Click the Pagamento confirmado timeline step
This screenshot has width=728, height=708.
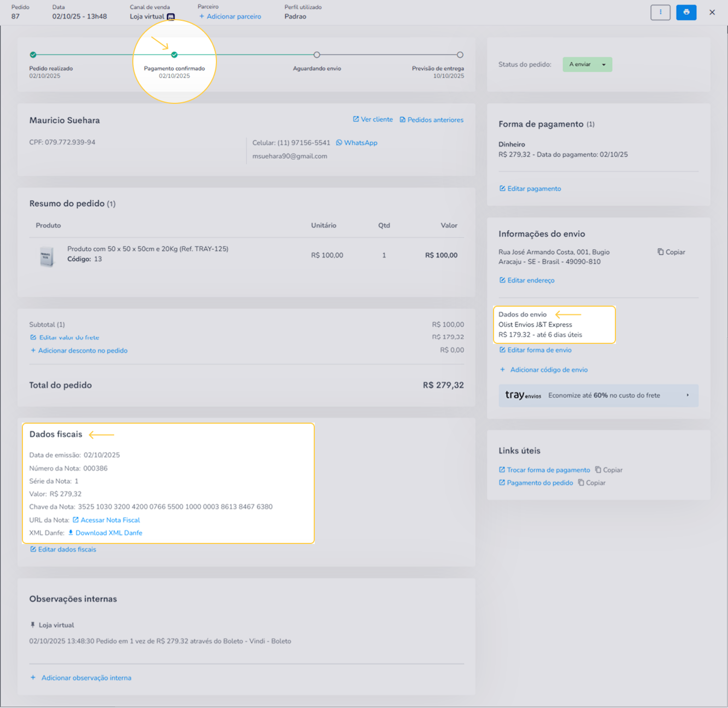pos(174,55)
